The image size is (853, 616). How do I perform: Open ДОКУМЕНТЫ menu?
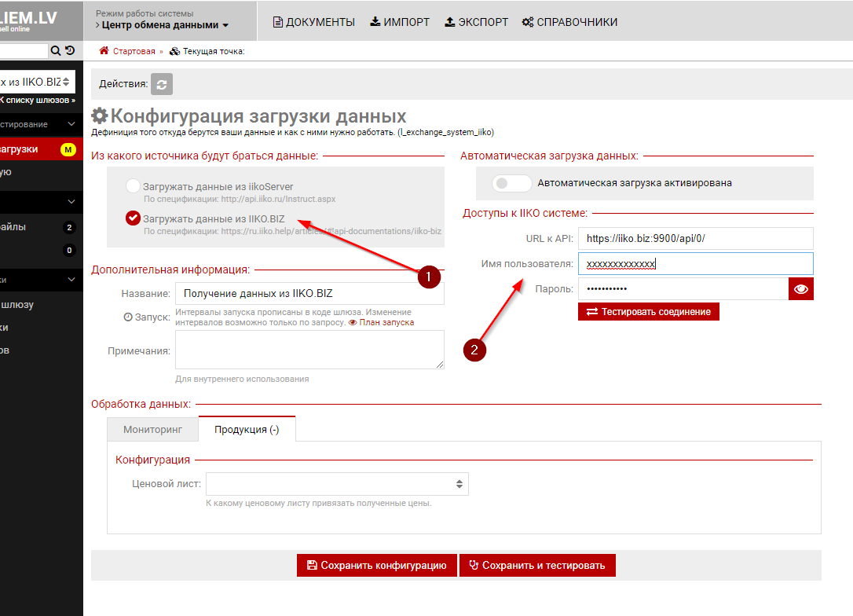click(313, 22)
